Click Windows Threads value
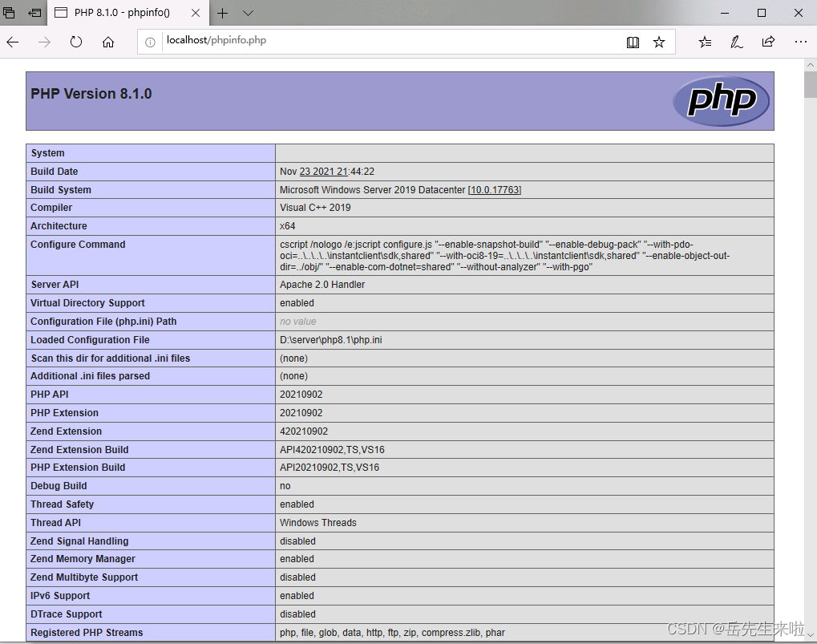The height and width of the screenshot is (644, 817). click(x=317, y=523)
